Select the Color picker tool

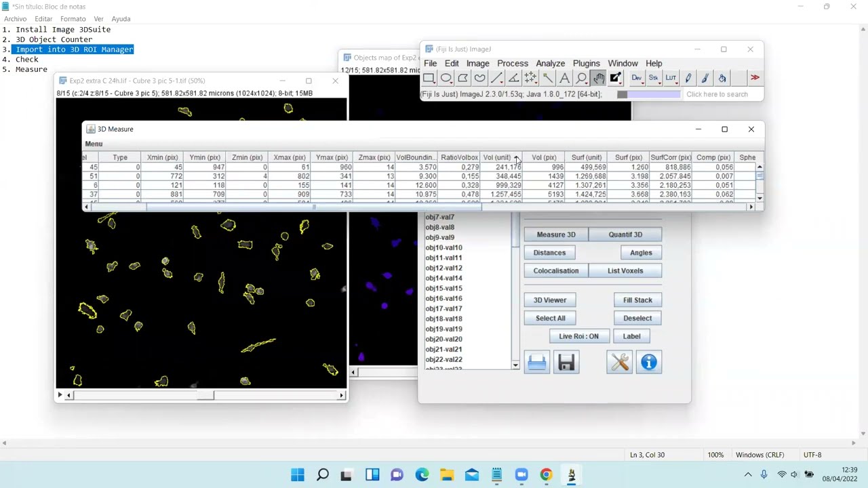616,78
